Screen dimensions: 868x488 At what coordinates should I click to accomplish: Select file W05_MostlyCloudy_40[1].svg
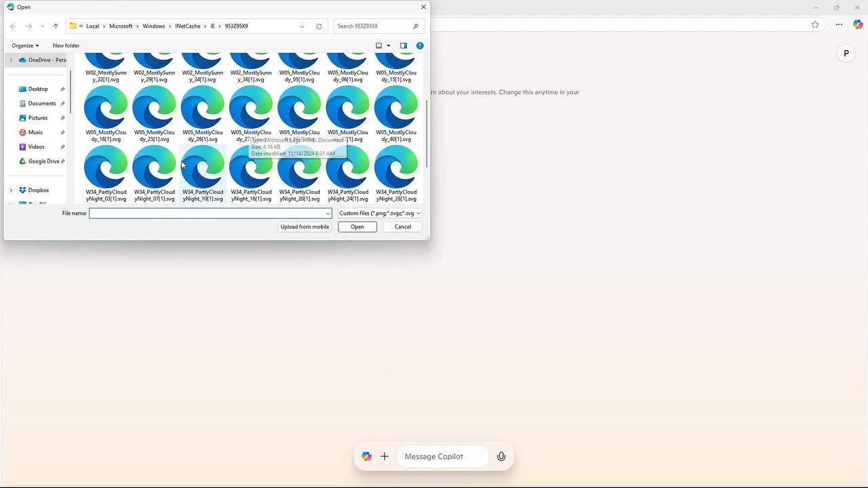[396, 115]
